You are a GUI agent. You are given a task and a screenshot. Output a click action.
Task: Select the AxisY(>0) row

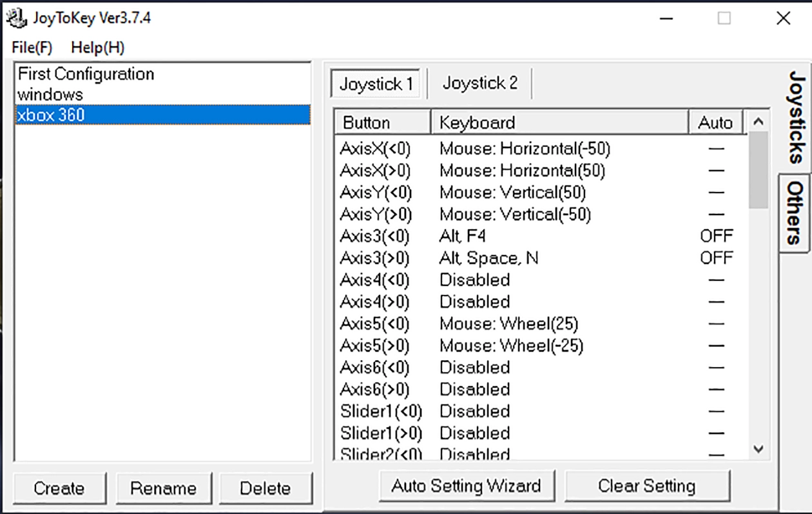(541, 214)
